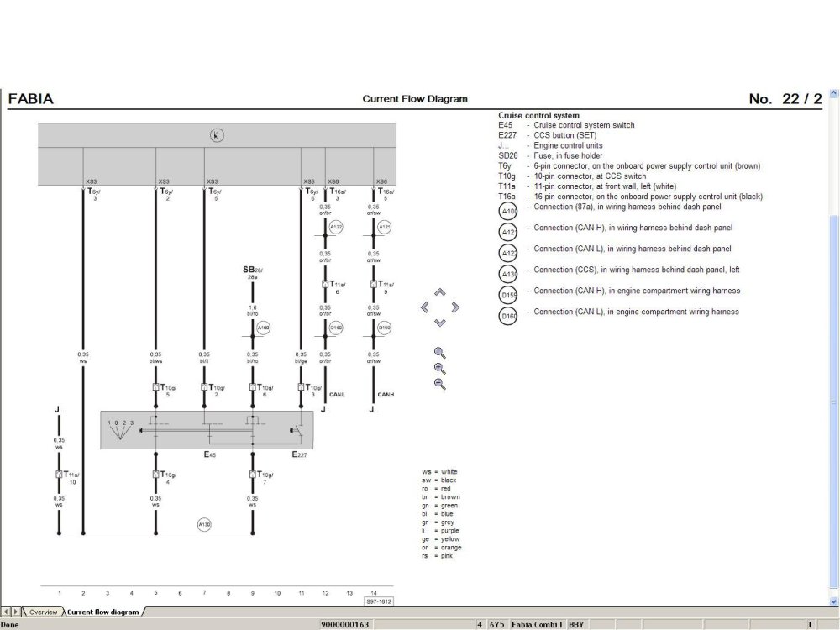Select the Current flow diagram tab

point(101,612)
